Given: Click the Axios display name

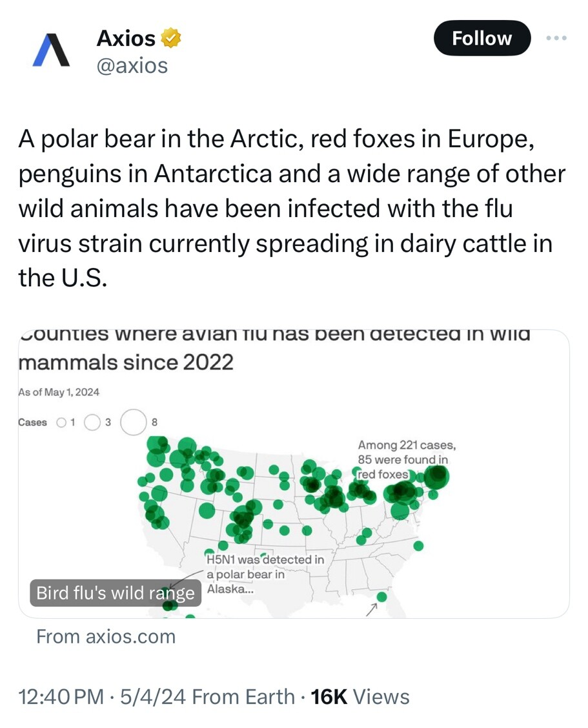Looking at the screenshot, I should point(127,38).
